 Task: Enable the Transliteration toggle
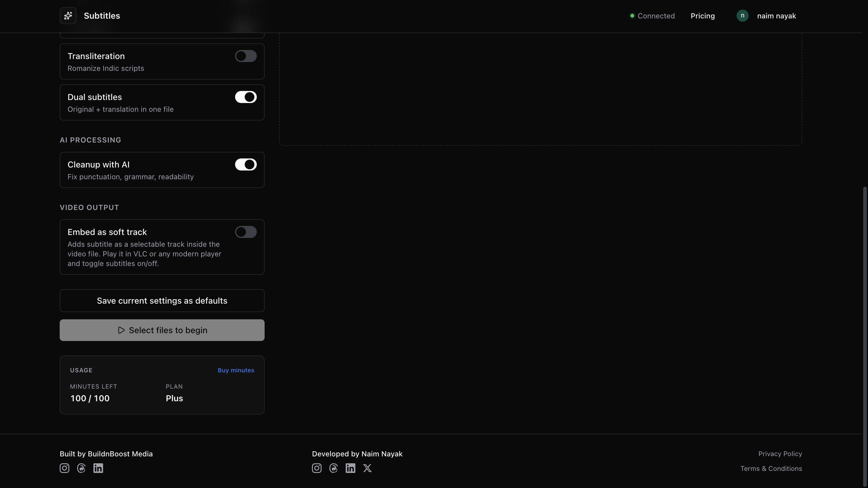(246, 56)
